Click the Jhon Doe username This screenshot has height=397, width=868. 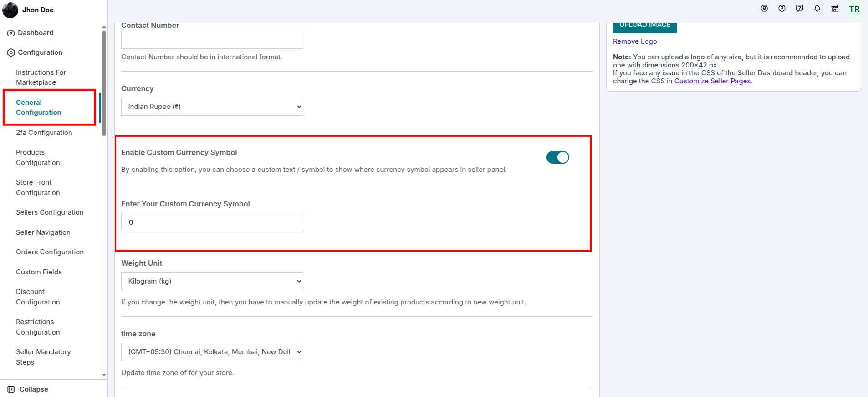[38, 10]
